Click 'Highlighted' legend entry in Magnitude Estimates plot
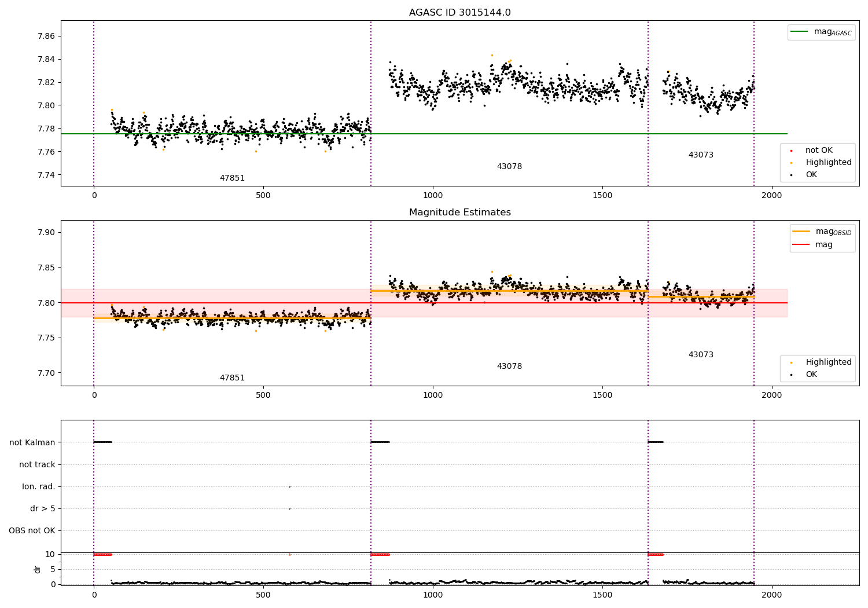 coord(822,362)
